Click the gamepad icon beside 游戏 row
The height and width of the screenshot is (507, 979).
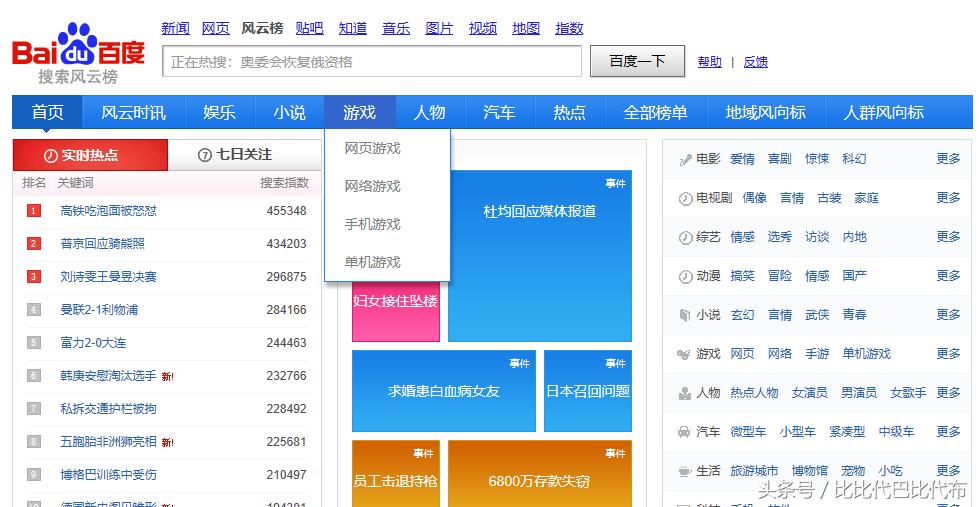tap(684, 354)
